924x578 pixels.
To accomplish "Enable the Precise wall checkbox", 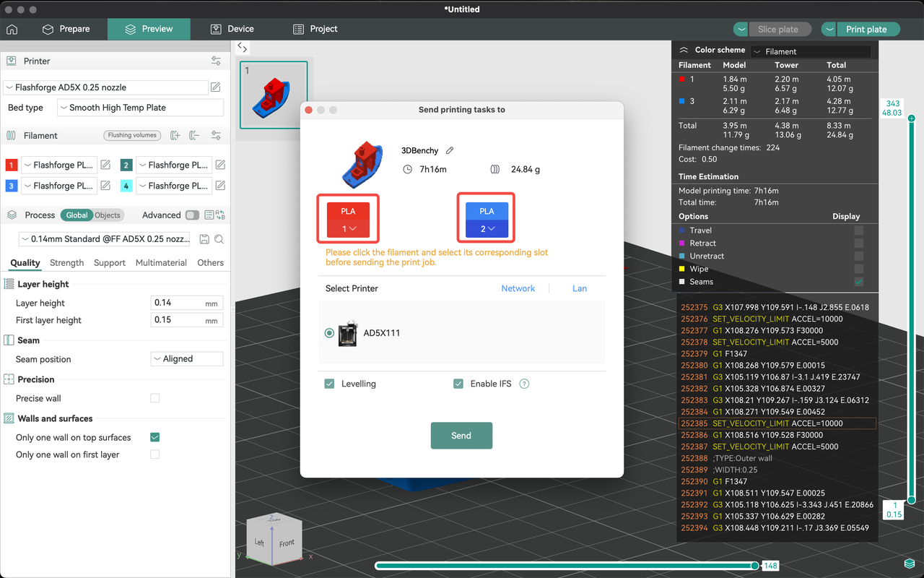I will (x=154, y=398).
